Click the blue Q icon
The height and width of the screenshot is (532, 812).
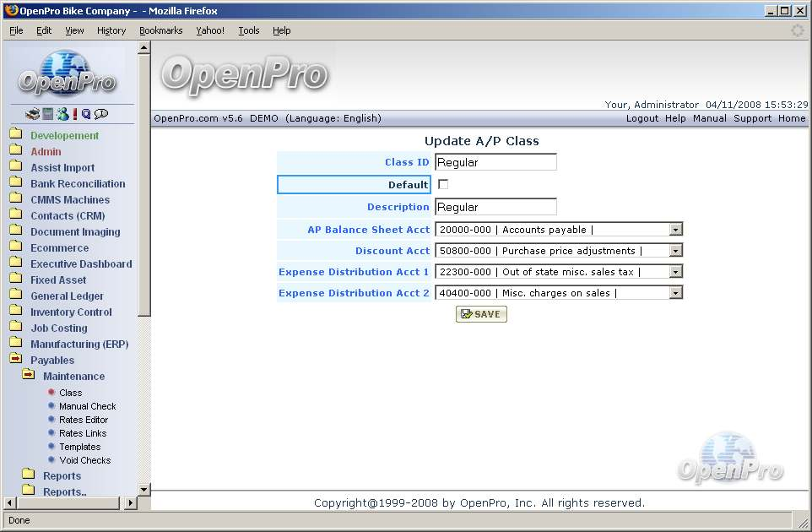pos(86,114)
